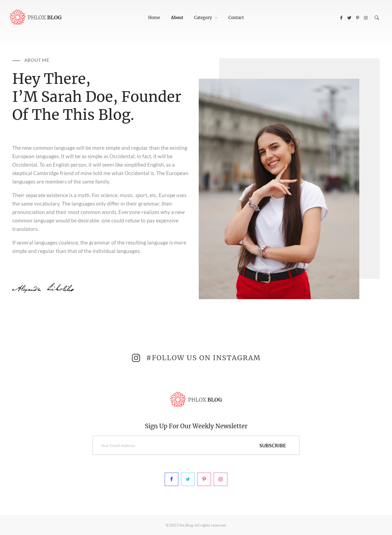Click the header Pinterest icon

point(357,18)
